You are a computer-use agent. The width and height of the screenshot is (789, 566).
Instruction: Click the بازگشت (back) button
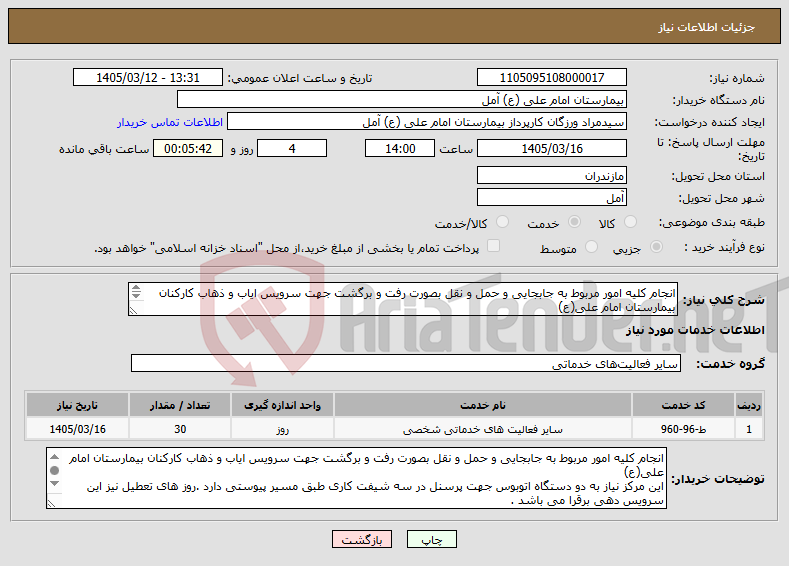pyautogui.click(x=362, y=539)
